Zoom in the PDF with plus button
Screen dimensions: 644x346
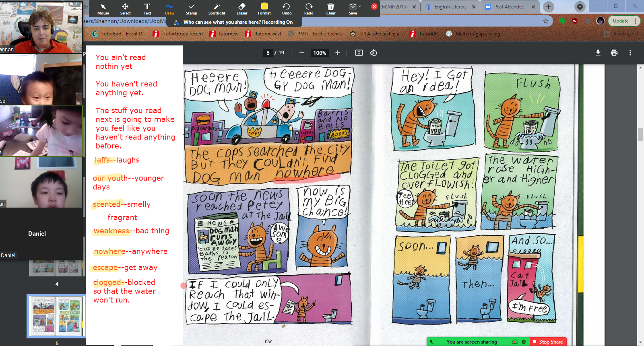pyautogui.click(x=338, y=53)
